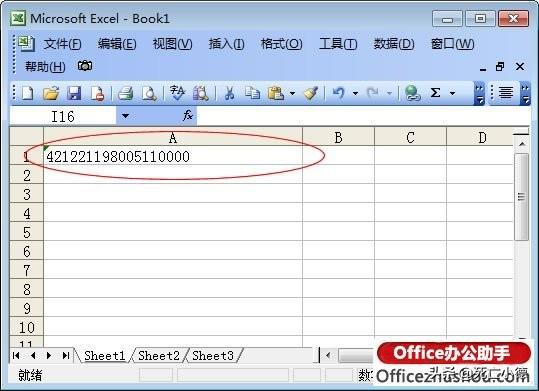
Task: Close the workbook with the inner X
Action: (520, 67)
